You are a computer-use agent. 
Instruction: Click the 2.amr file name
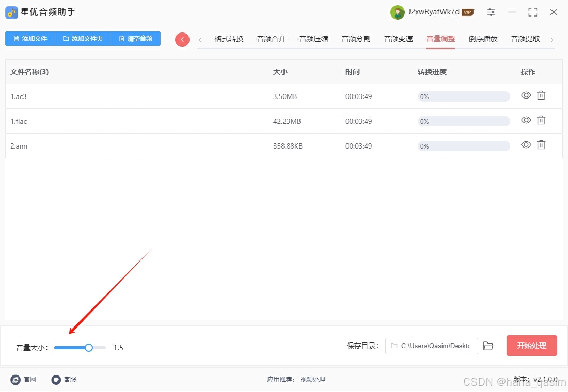pyautogui.click(x=19, y=146)
